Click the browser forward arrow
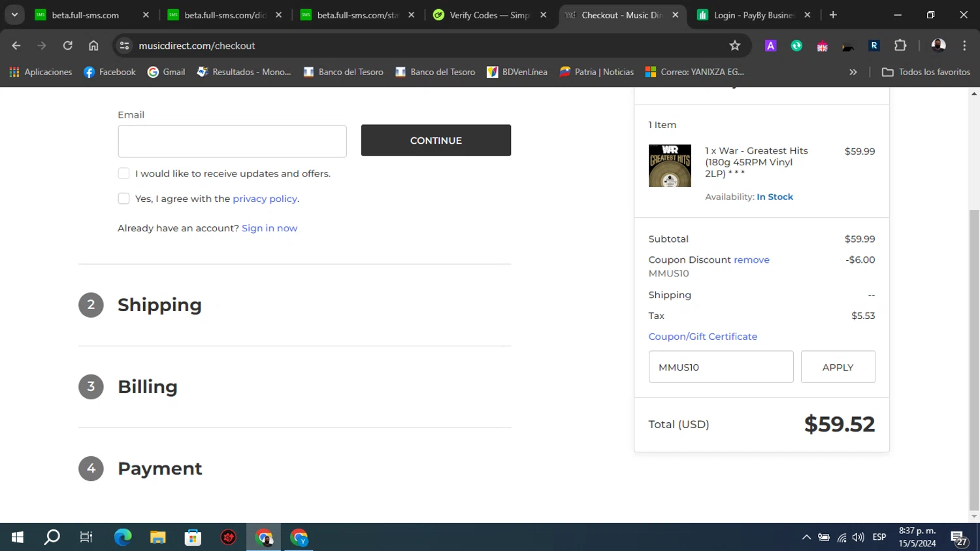The width and height of the screenshot is (980, 551). tap(42, 46)
